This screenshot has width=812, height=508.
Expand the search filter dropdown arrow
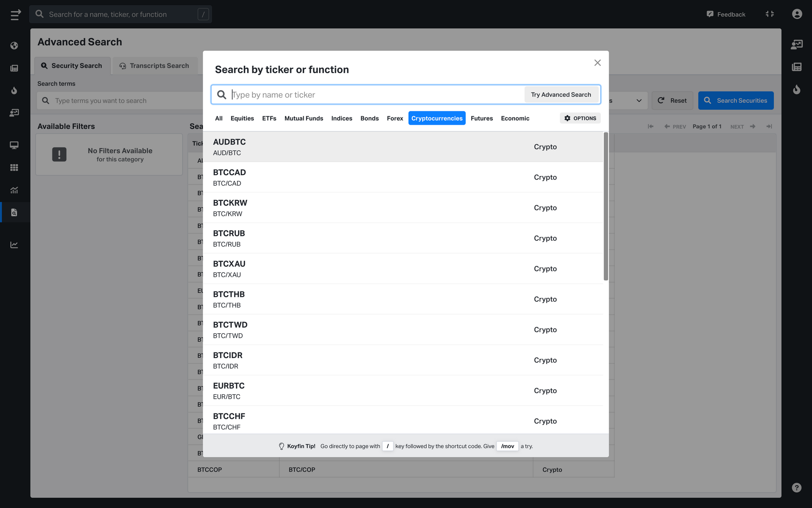click(639, 100)
